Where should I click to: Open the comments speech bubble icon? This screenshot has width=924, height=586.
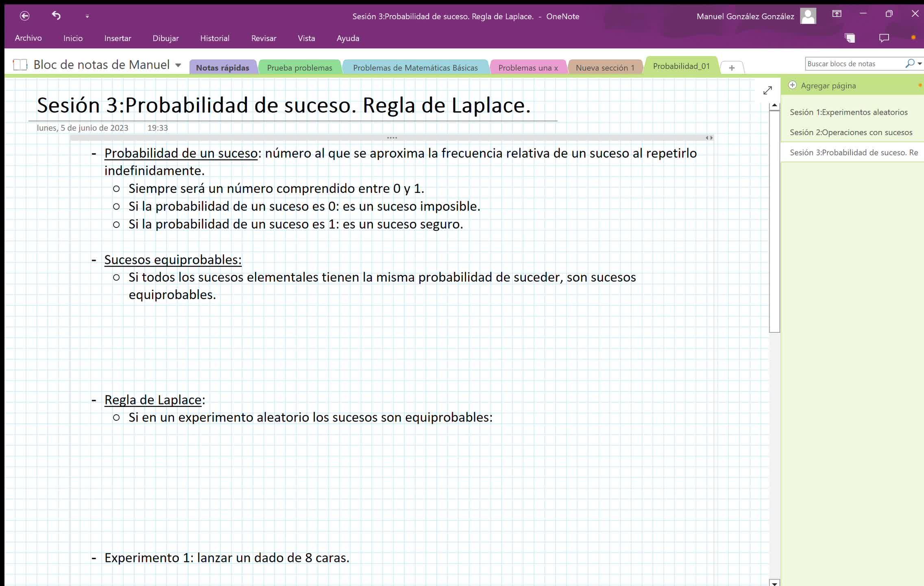(x=884, y=38)
